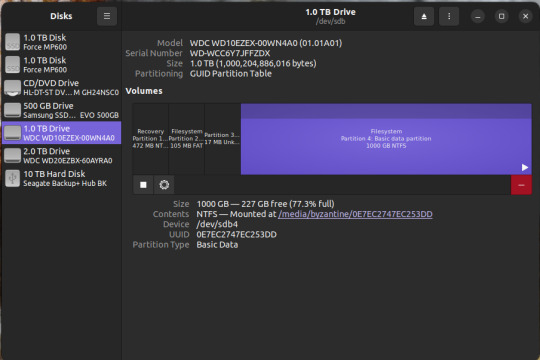Click the mounted play indicator on Partition 4
This screenshot has width=540, height=360.
coord(525,167)
